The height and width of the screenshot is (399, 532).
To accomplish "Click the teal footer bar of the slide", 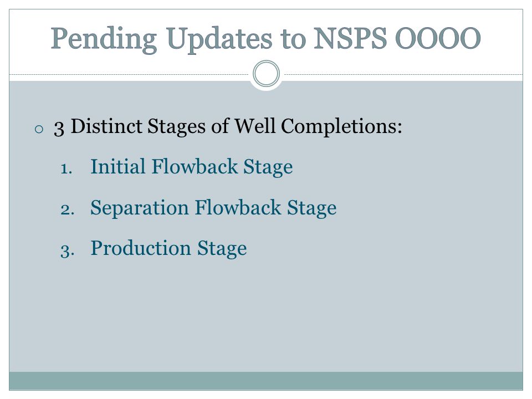I will pos(266,381).
